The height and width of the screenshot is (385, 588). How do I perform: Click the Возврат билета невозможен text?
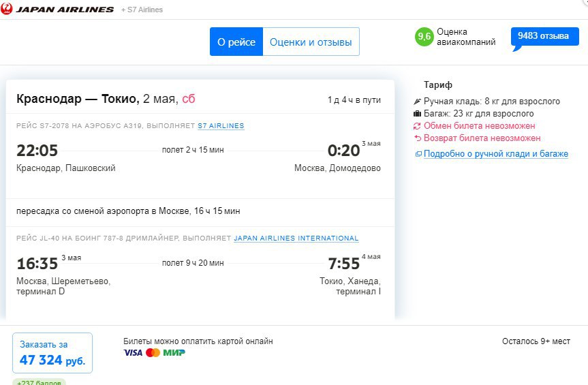(x=482, y=138)
